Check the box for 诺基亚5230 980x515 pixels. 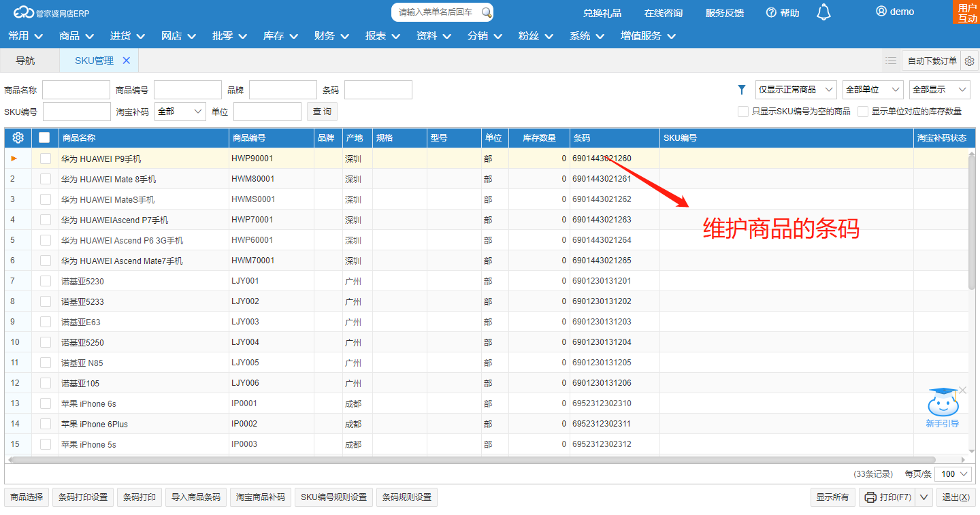46,281
